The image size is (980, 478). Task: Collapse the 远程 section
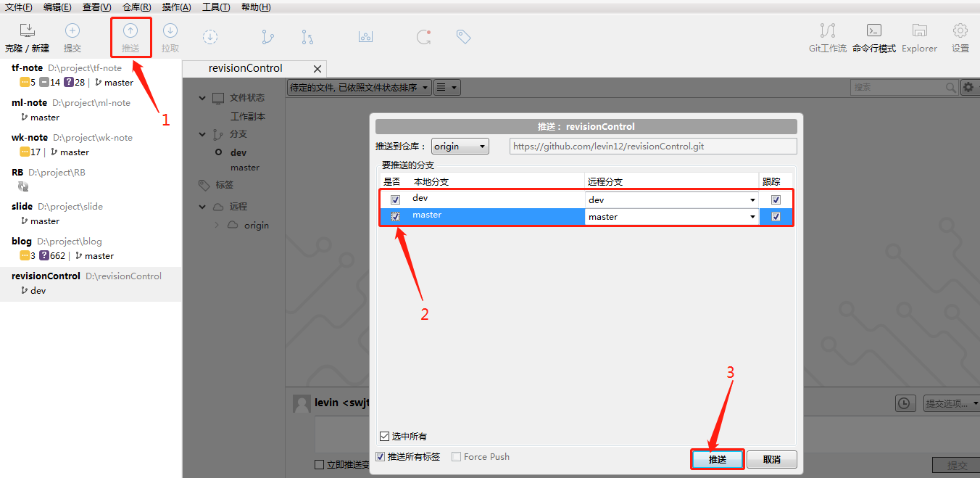tap(203, 207)
